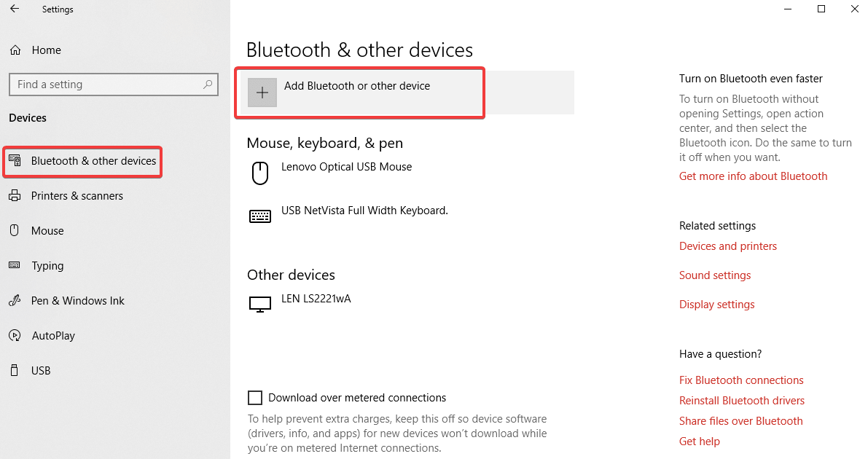The image size is (868, 459).
Task: Open the Sound settings link
Action: pos(715,275)
